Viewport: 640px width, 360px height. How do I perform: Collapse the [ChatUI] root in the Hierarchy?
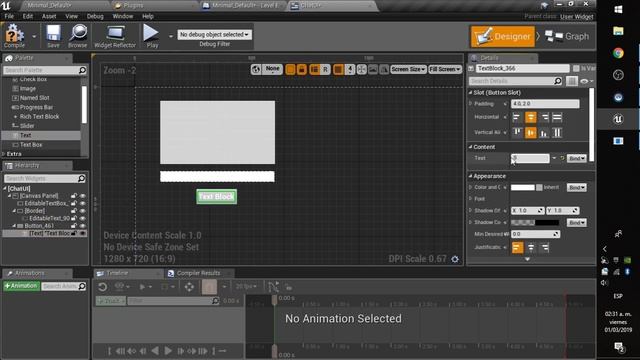pos(5,189)
